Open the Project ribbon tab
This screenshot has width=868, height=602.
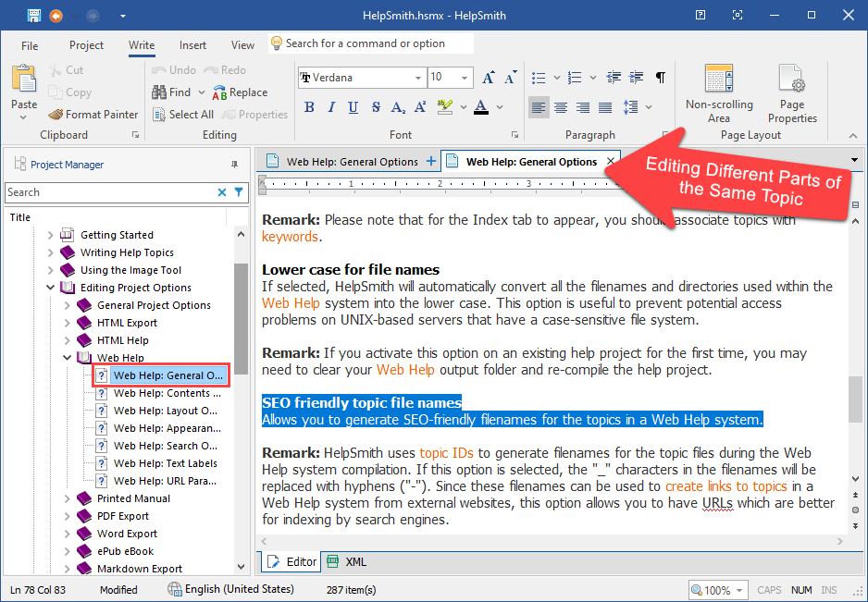86,45
